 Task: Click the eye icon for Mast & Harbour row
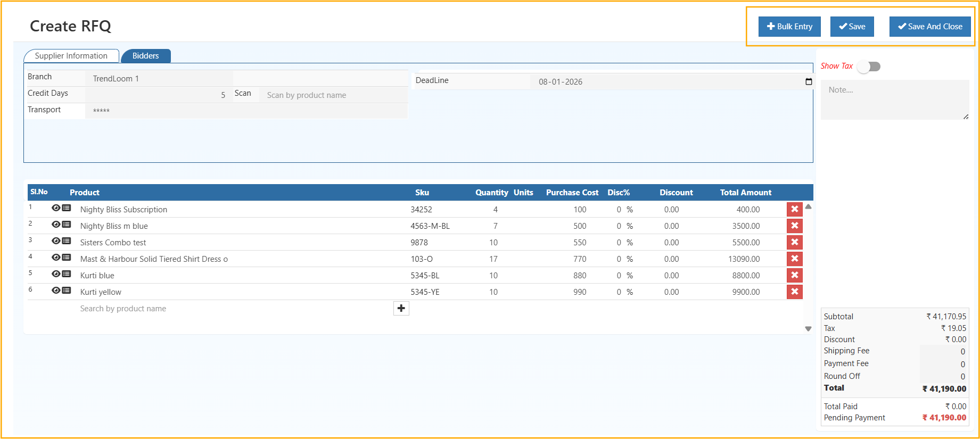56,258
